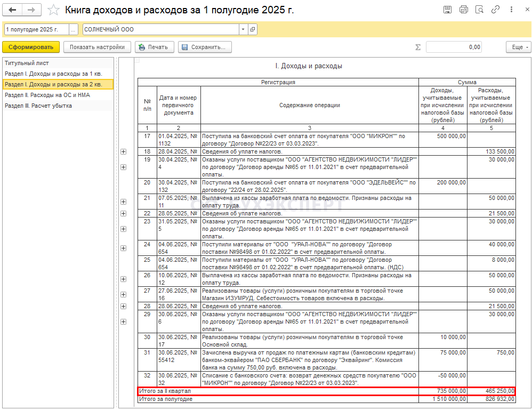Select income cell -50 000,00 in row 32

click(x=443, y=379)
